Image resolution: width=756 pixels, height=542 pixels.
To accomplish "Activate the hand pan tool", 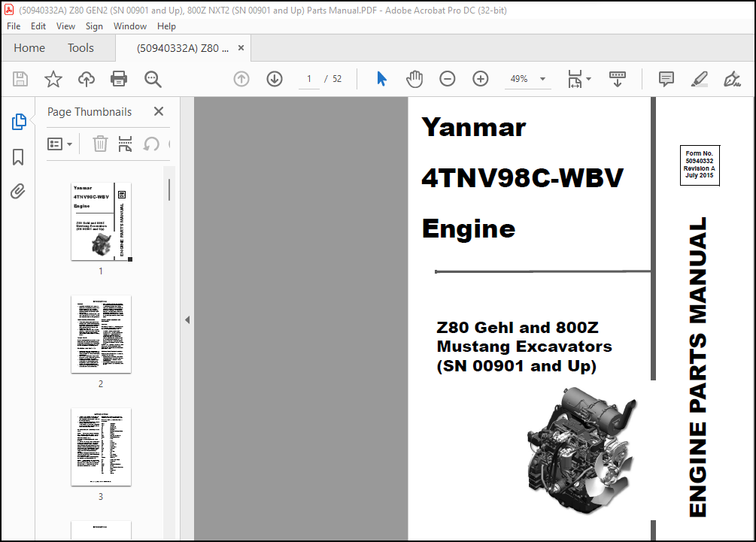I will (414, 78).
